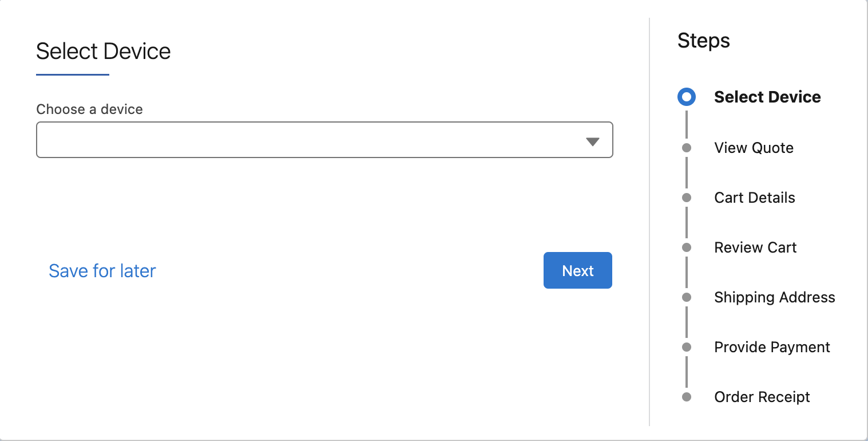Image resolution: width=868 pixels, height=441 pixels.
Task: Click the Select Device page heading
Action: 103,51
